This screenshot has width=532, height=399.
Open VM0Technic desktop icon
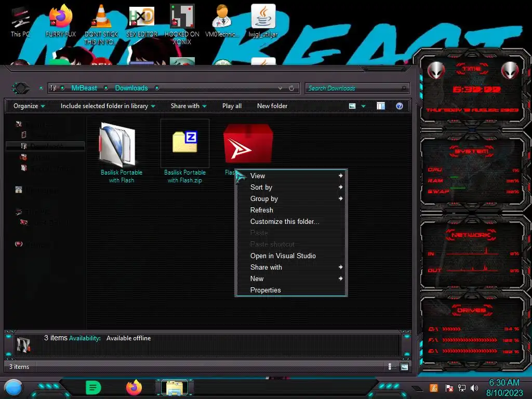point(222,21)
